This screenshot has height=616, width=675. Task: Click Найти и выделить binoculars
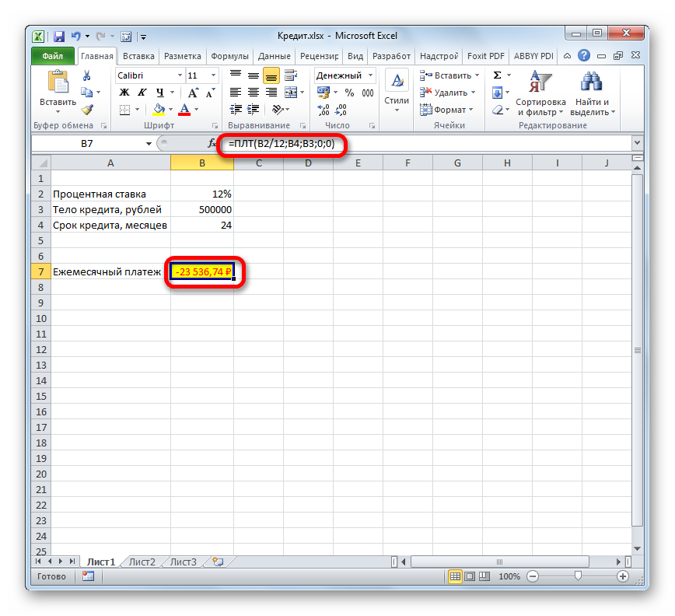(x=593, y=93)
